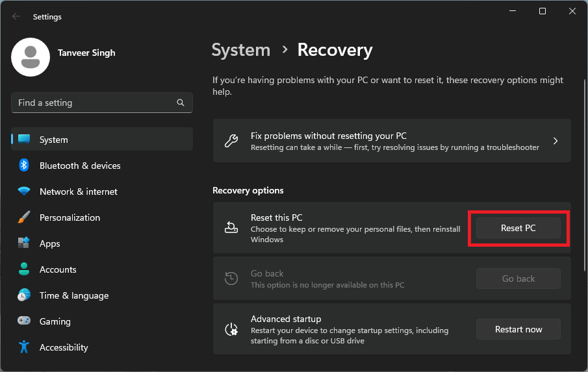Click the back arrow in title bar

point(16,16)
